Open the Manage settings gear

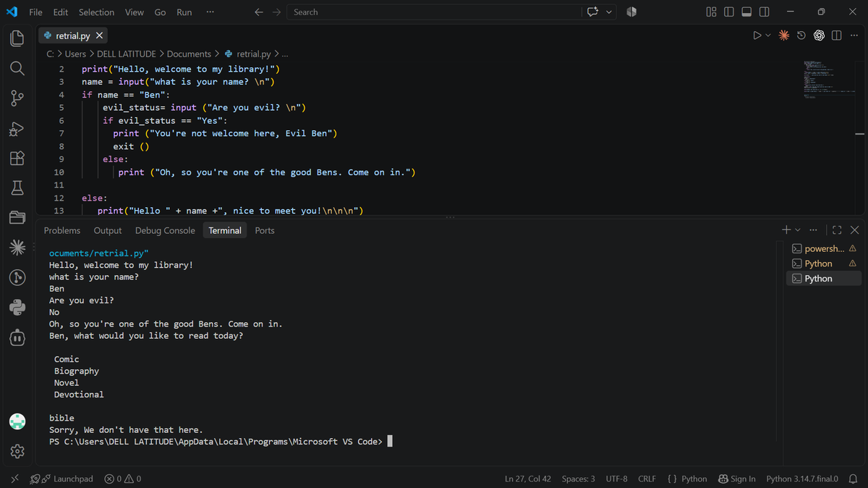coord(17,452)
